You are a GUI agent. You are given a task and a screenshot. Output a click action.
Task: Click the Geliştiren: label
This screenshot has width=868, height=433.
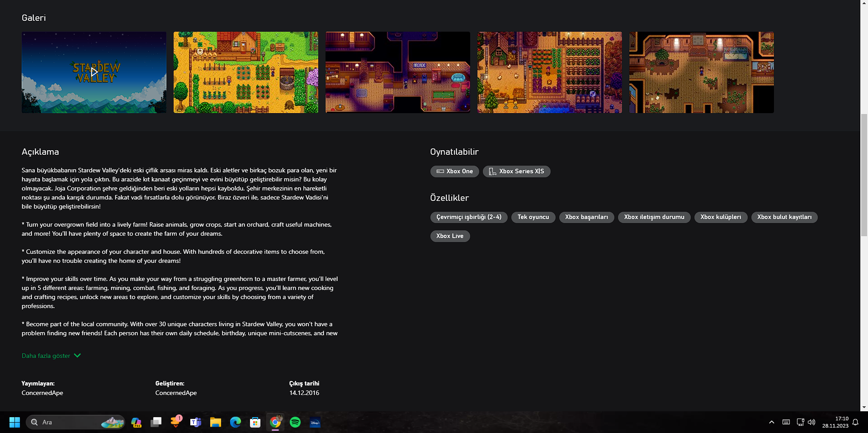pyautogui.click(x=170, y=383)
